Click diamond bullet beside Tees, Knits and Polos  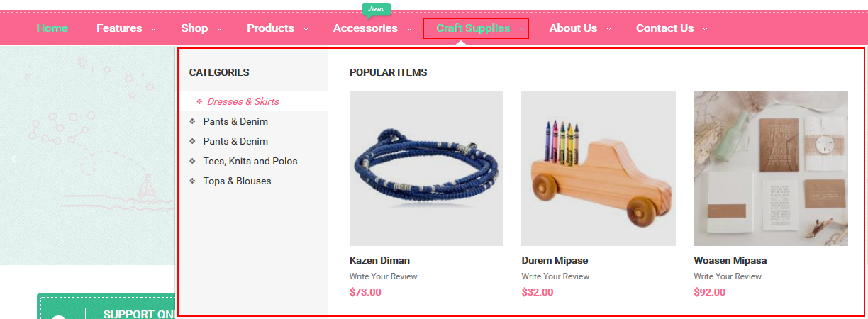[x=192, y=162]
